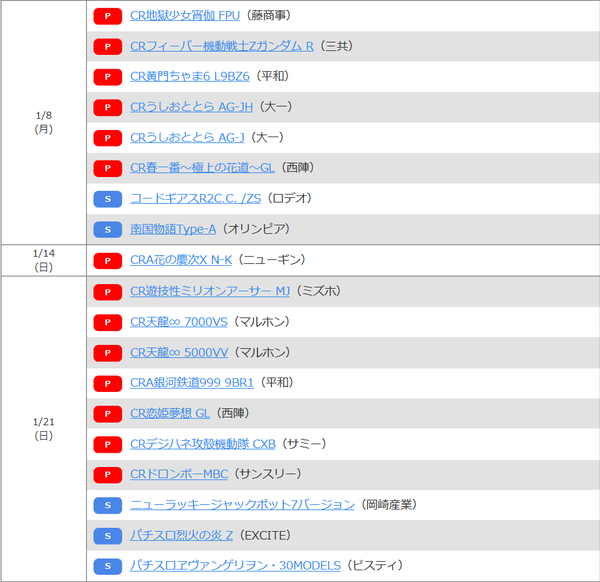This screenshot has width=600, height=582.
Task: Open the CRうしおととら AG-JH link
Action: (191, 107)
